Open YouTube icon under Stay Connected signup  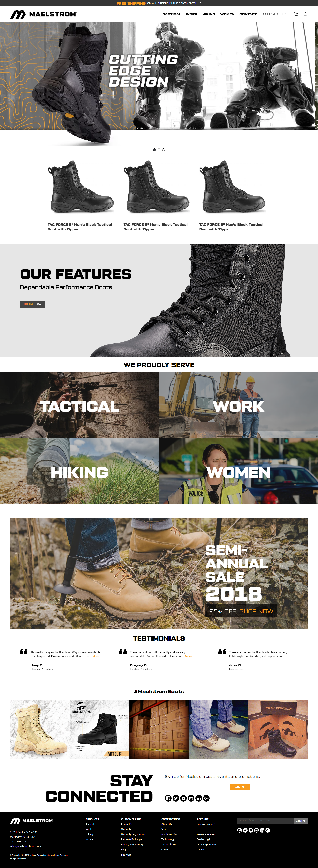pyautogui.click(x=183, y=798)
